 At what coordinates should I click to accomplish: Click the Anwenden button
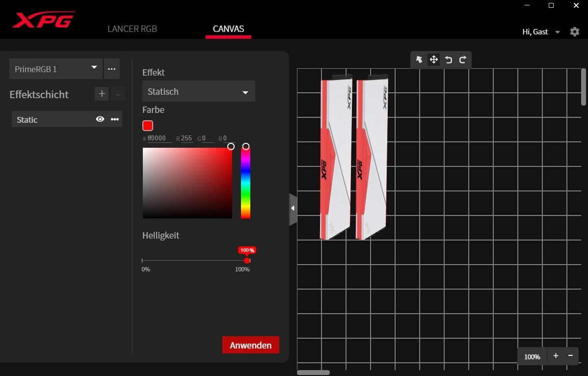pos(250,345)
